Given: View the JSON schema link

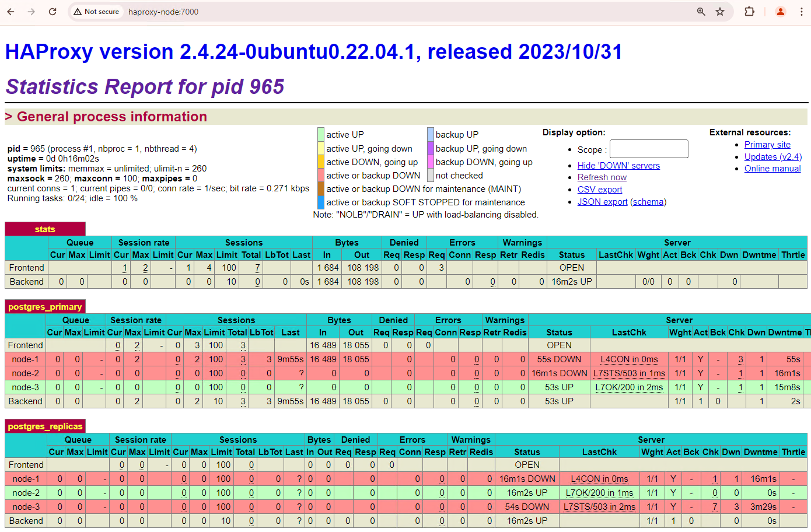Looking at the screenshot, I should point(648,202).
